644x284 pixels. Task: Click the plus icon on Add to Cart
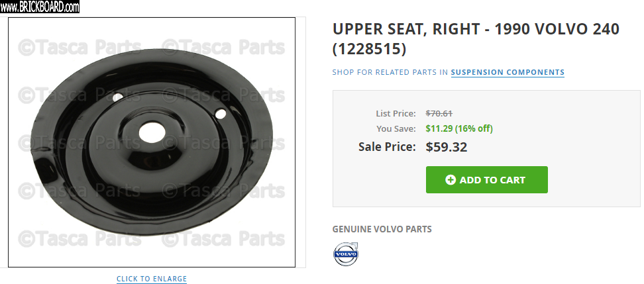[x=451, y=179]
